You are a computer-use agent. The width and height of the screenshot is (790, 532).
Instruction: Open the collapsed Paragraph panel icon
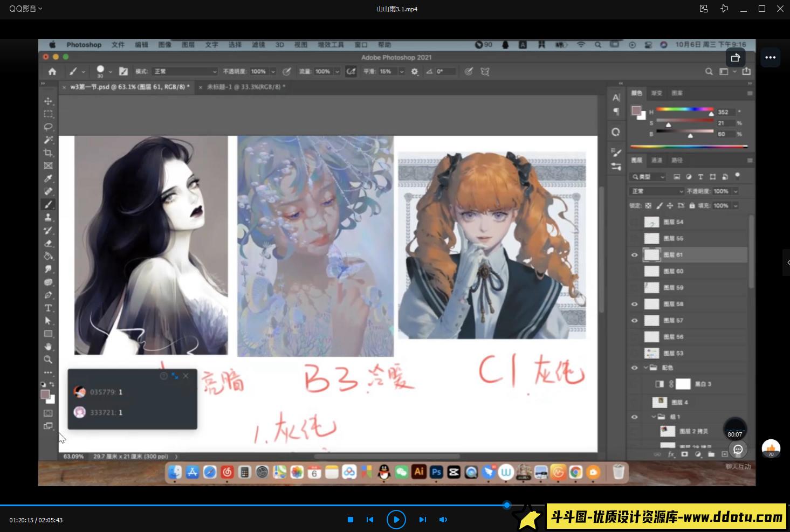(616, 112)
